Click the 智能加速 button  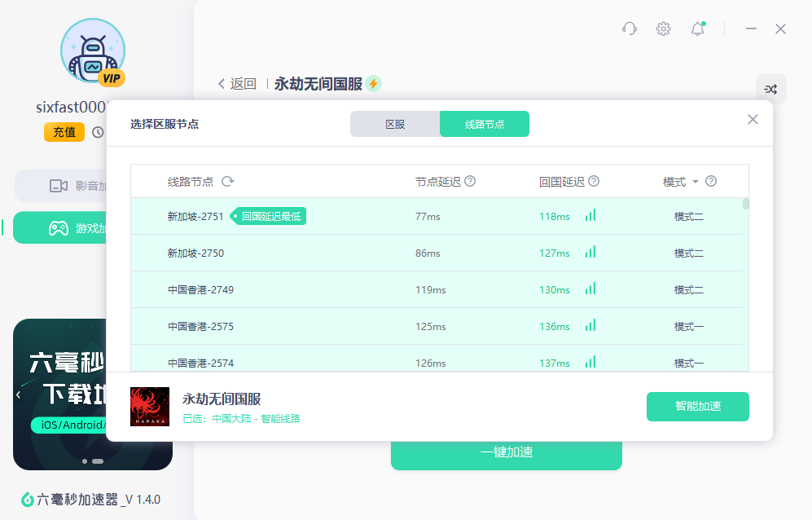697,406
